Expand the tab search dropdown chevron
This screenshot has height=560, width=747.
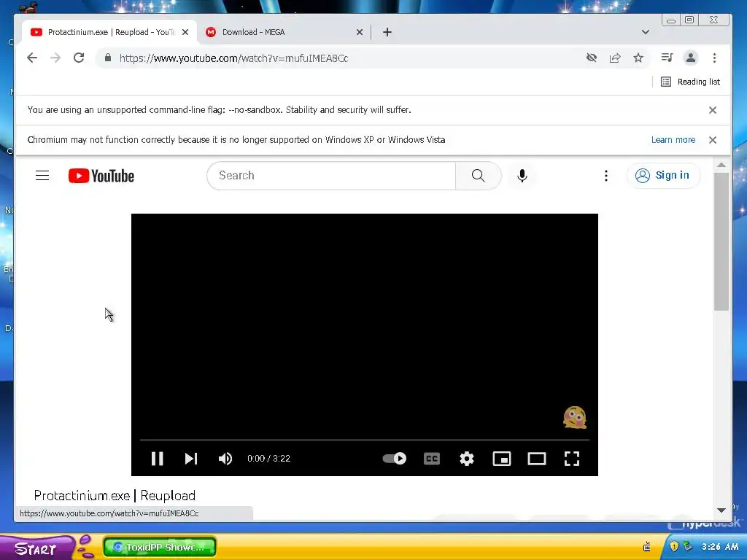coord(646,32)
